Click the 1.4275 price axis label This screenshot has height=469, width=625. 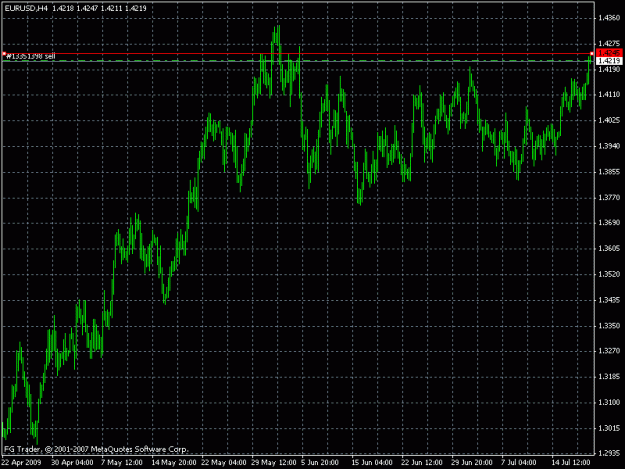pos(609,43)
